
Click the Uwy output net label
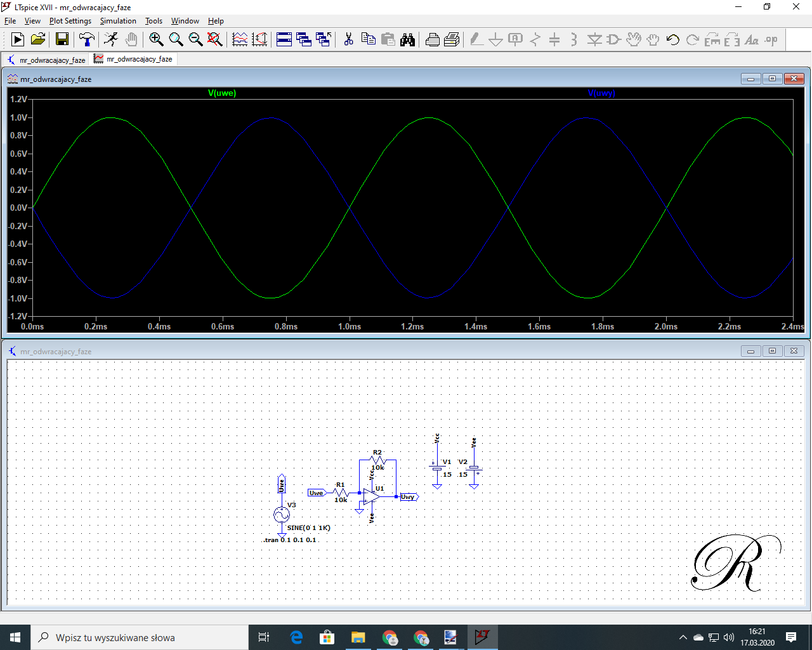click(409, 497)
